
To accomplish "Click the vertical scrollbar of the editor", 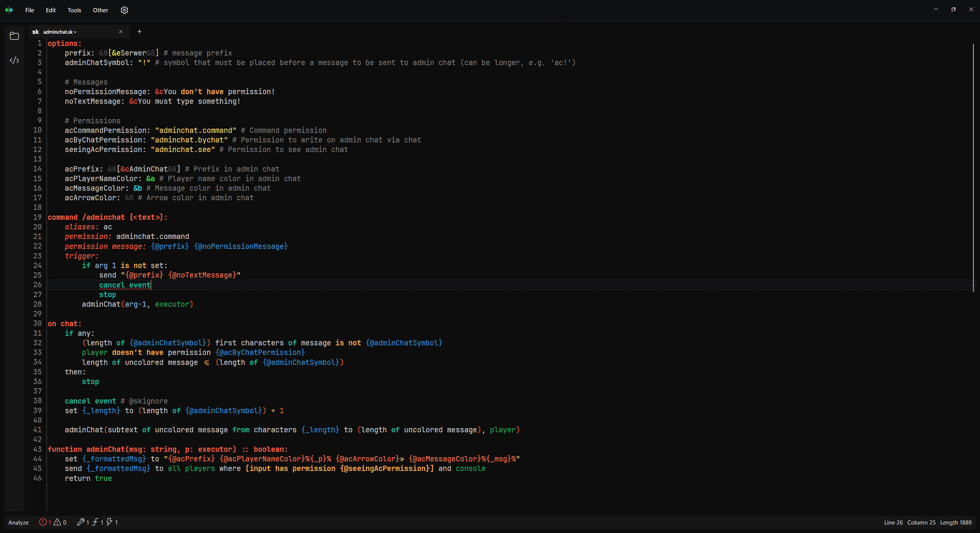I will pos(973,168).
